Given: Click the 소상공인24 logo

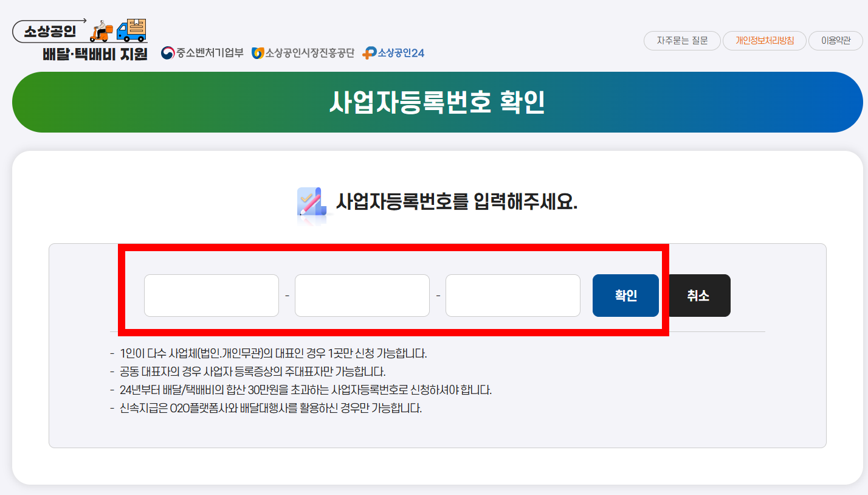Looking at the screenshot, I should point(393,53).
